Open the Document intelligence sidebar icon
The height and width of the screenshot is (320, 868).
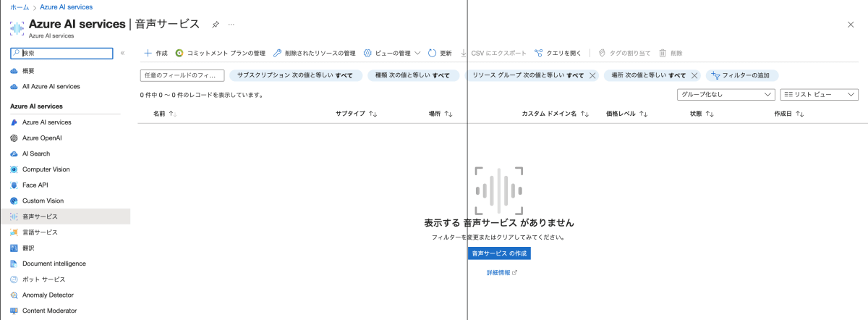point(14,264)
